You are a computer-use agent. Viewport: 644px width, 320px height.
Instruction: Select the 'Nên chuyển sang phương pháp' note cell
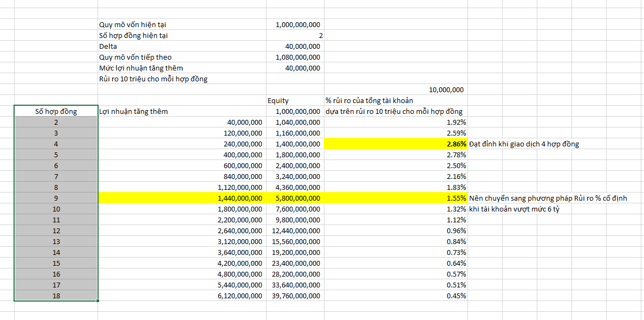[x=548, y=198]
